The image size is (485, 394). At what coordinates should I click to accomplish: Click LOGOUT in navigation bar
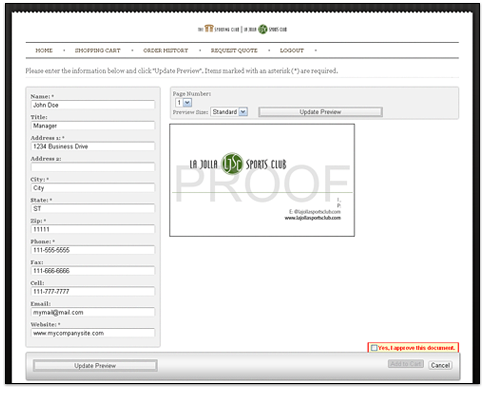coord(292,50)
